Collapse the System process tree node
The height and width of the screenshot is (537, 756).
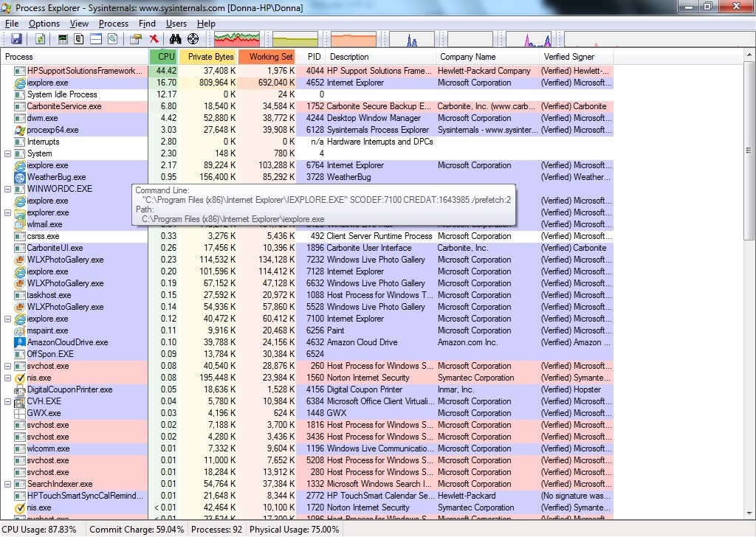7,153
